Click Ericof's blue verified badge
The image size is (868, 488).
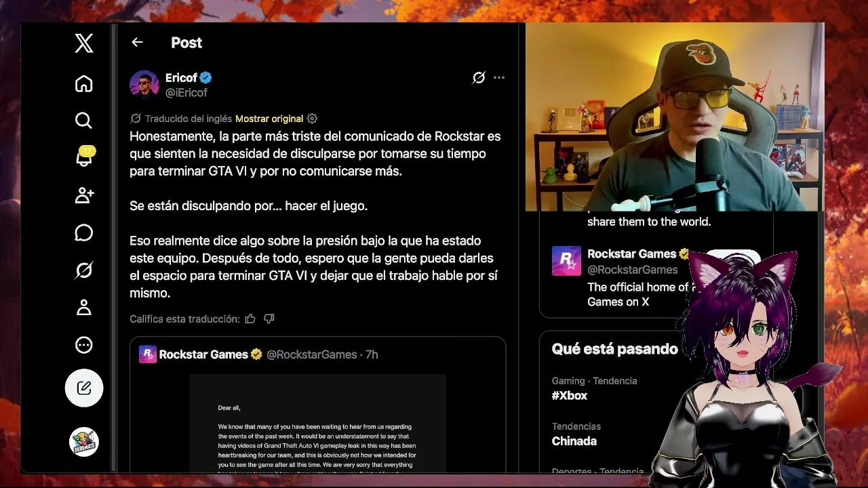pyautogui.click(x=205, y=78)
